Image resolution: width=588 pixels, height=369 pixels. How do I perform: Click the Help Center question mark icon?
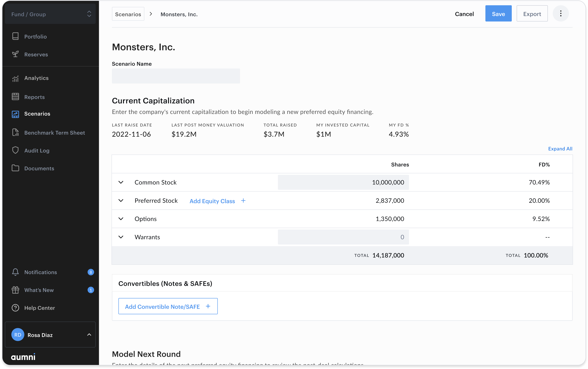point(15,308)
